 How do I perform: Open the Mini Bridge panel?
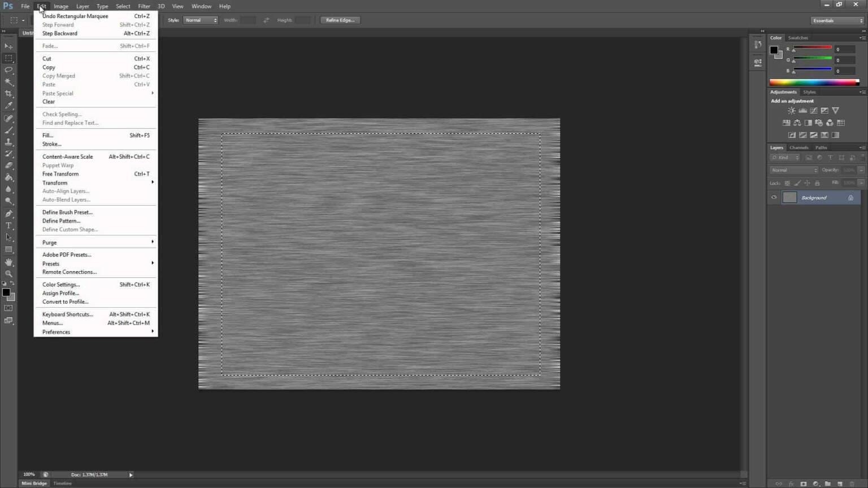(x=33, y=483)
